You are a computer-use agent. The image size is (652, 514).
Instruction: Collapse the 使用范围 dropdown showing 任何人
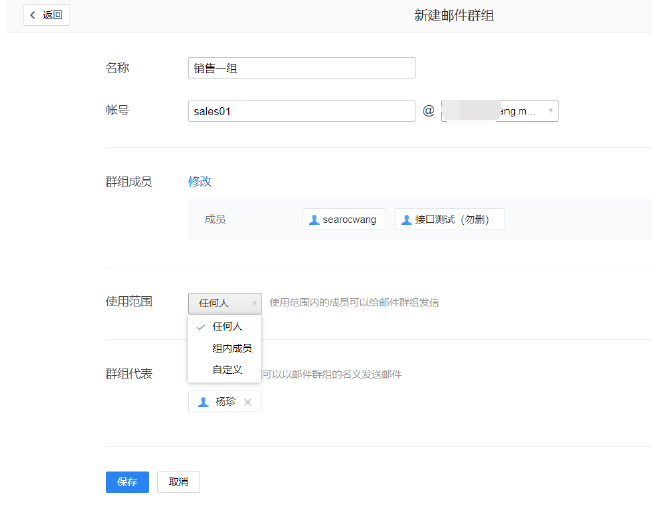[225, 302]
